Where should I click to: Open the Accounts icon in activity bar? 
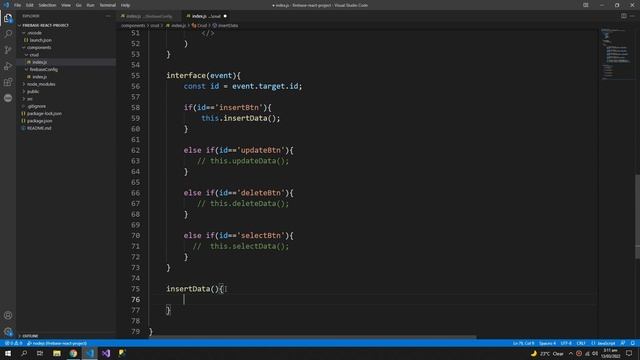coord(8,315)
